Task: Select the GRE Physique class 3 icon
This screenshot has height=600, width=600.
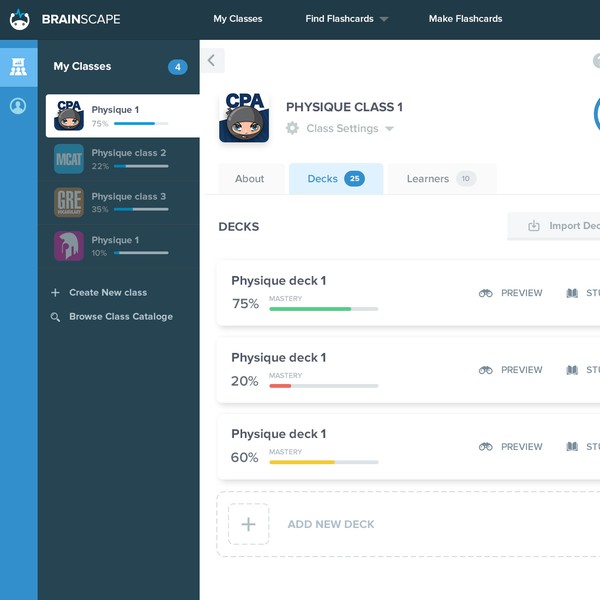Action: [69, 202]
